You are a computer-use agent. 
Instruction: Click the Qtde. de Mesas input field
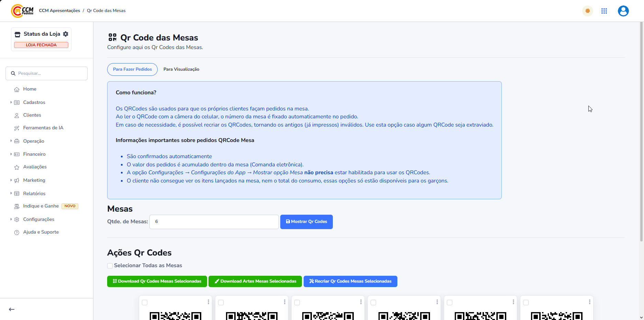pos(214,222)
